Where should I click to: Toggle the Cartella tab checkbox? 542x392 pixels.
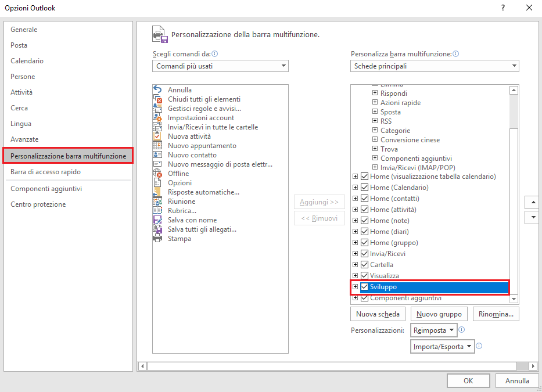pos(364,265)
